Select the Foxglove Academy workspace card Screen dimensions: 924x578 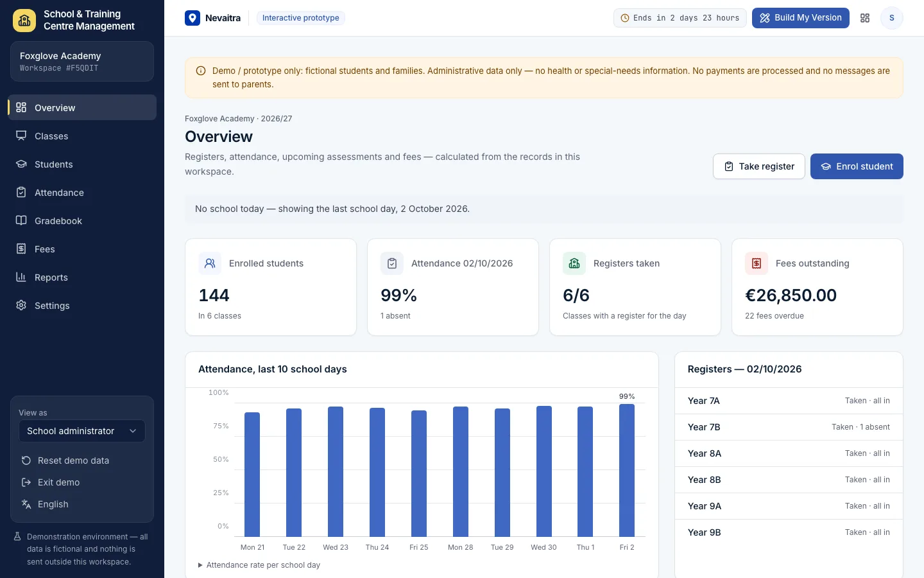[82, 62]
